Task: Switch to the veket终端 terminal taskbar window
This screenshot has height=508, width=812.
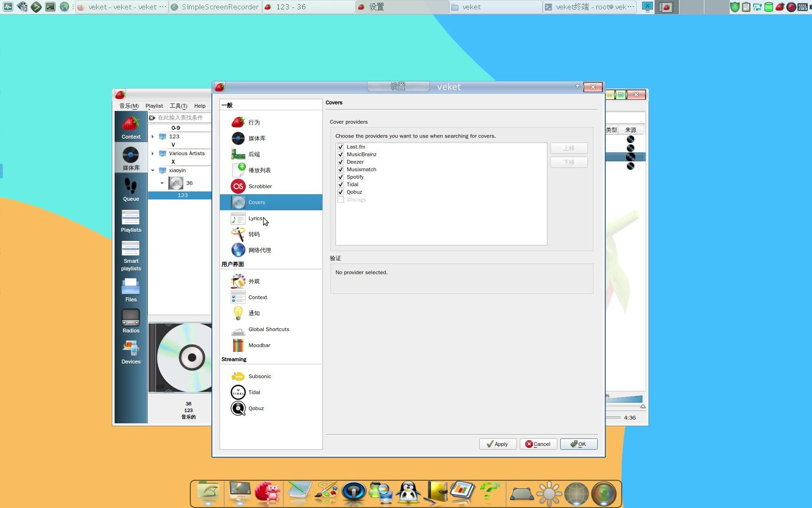Action: (590, 7)
